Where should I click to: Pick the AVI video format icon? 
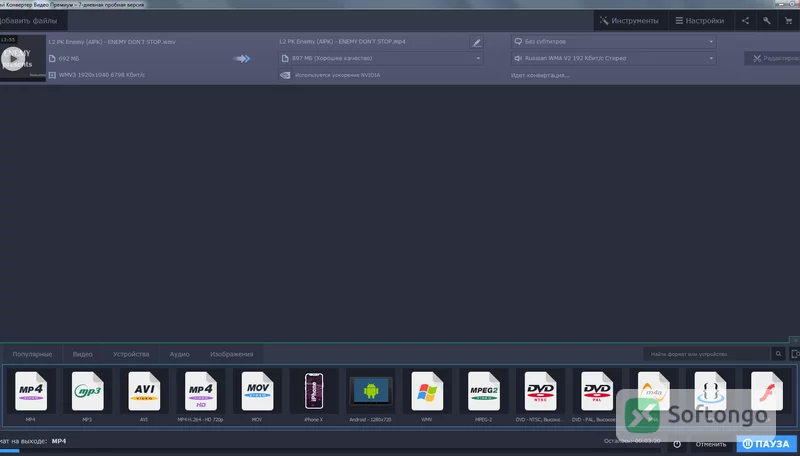[x=144, y=391]
